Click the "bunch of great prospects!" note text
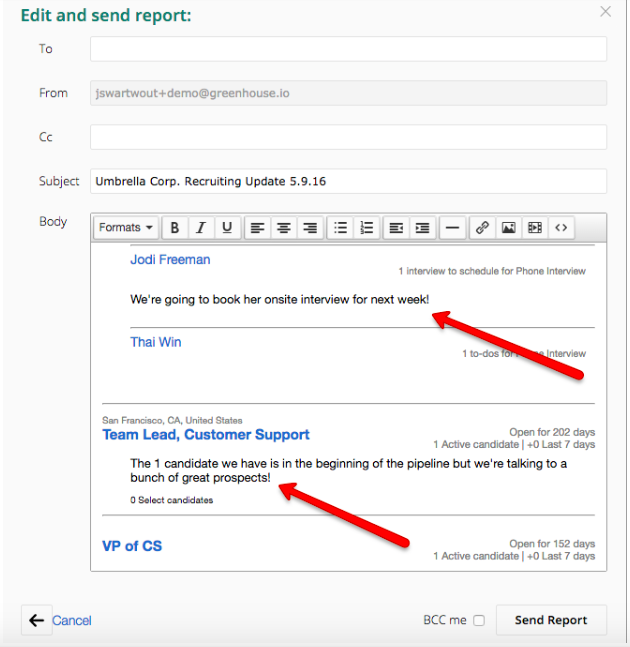Viewport: 630px width, 647px height. (201, 478)
